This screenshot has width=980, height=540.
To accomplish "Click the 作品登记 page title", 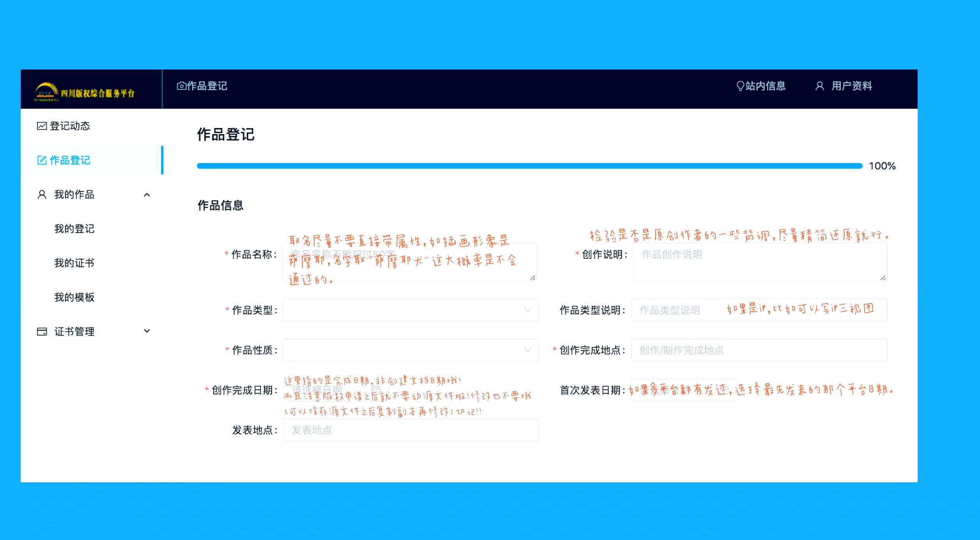I will [226, 135].
